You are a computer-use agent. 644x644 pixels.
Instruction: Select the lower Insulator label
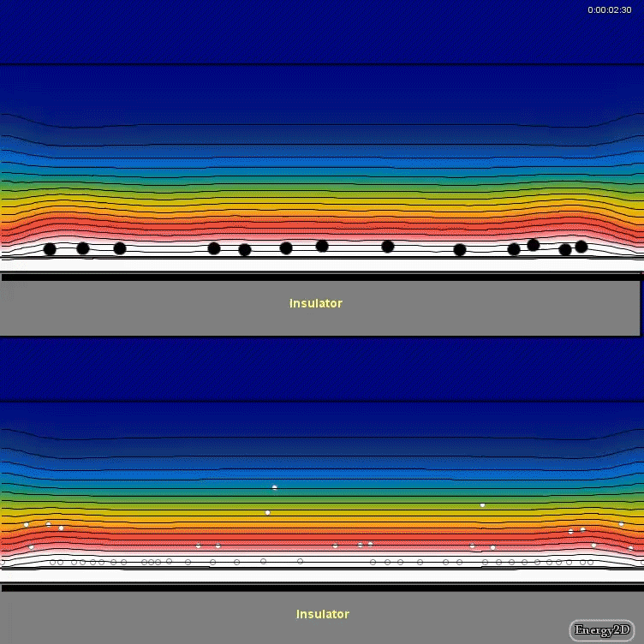[x=322, y=614]
